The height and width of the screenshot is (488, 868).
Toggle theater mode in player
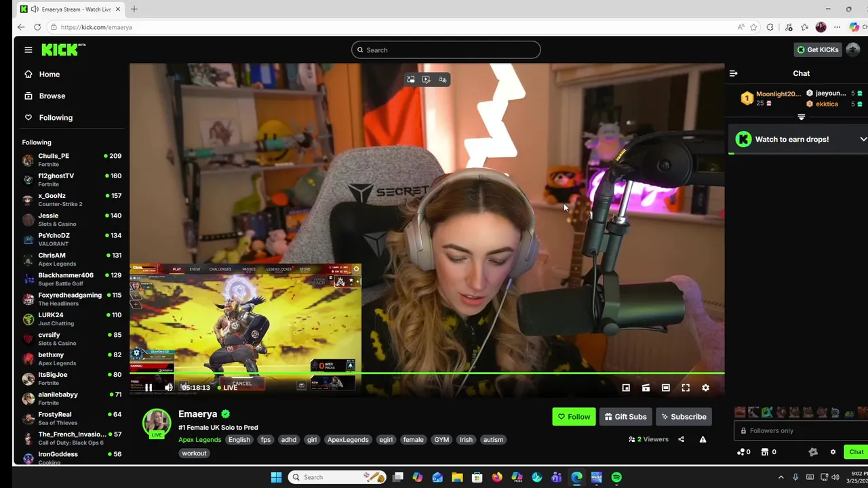[x=666, y=388]
